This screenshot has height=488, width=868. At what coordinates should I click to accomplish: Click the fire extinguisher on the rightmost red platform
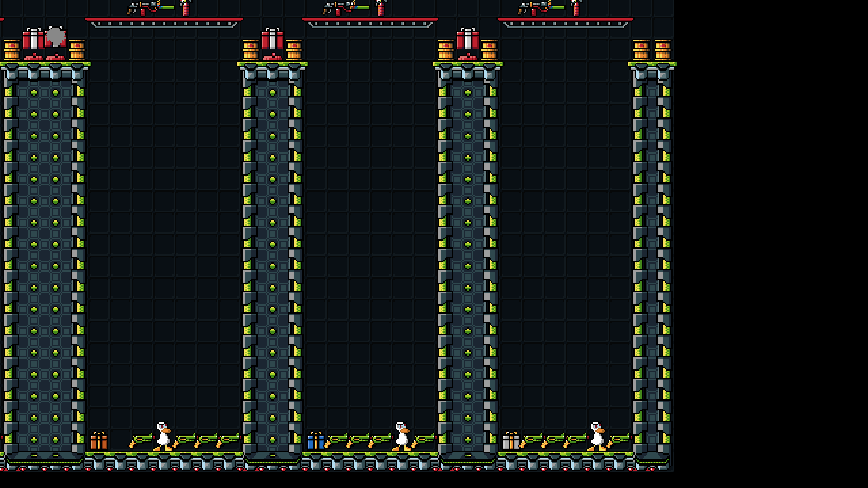576,8
